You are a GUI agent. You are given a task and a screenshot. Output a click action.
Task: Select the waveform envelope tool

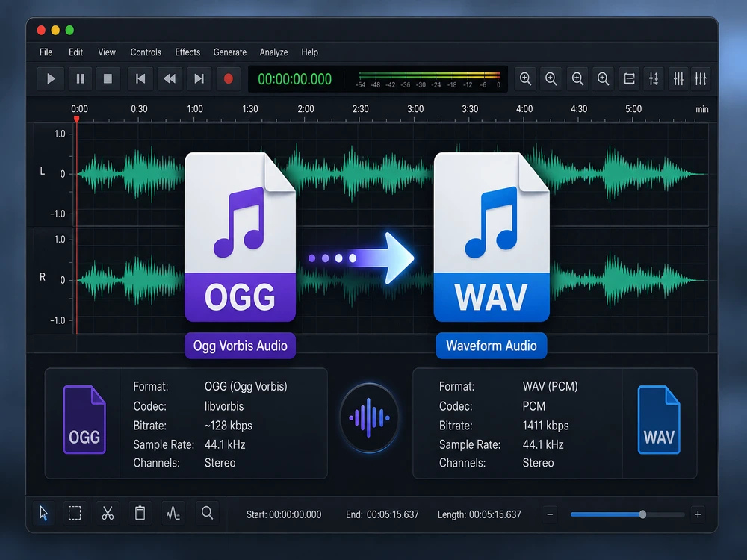pos(173,514)
